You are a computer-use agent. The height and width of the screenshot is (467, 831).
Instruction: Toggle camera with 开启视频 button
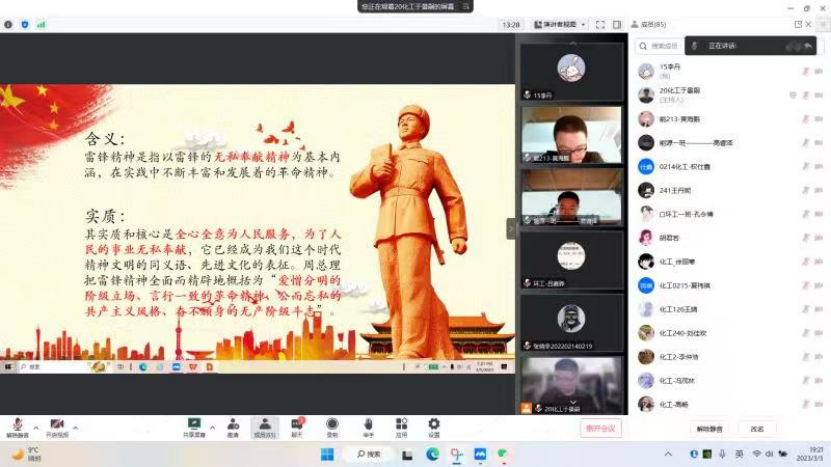tap(57, 426)
